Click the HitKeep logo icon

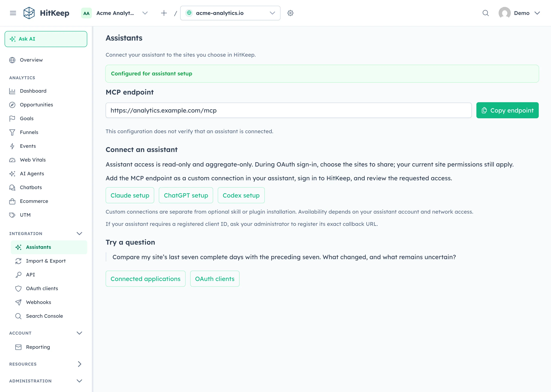[x=29, y=13]
